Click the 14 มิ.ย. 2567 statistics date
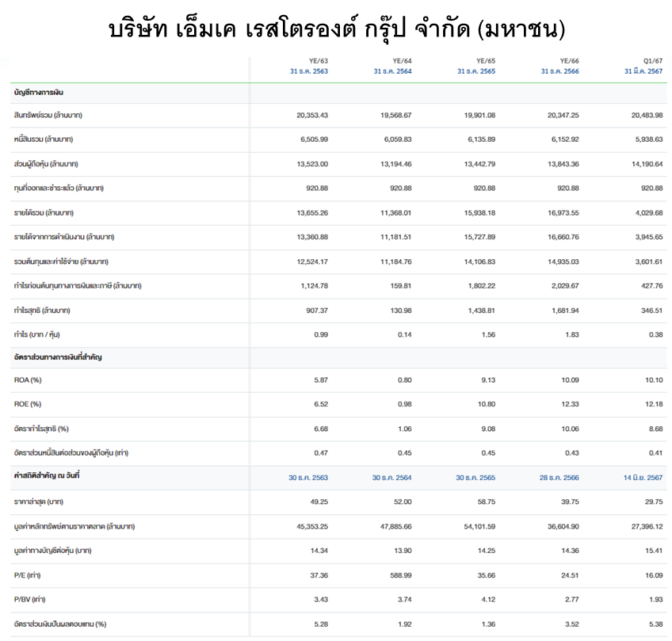This screenshot has width=672, height=641. (643, 477)
